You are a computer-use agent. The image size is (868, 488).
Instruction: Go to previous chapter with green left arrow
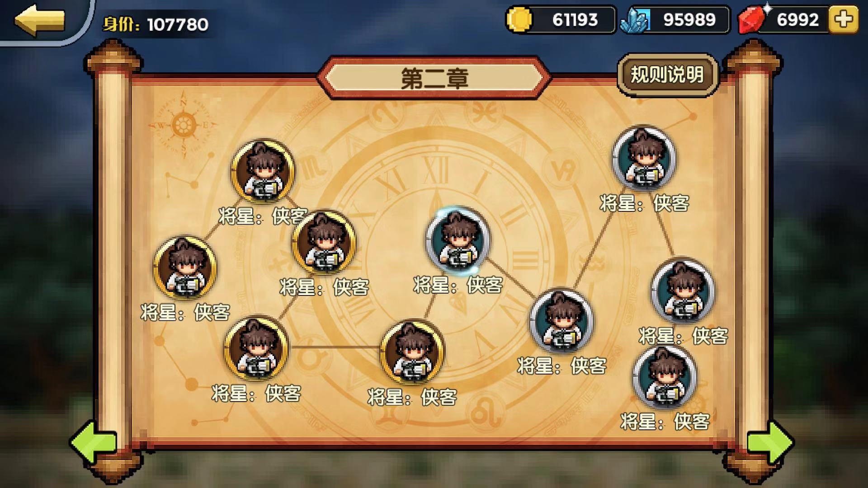93,442
